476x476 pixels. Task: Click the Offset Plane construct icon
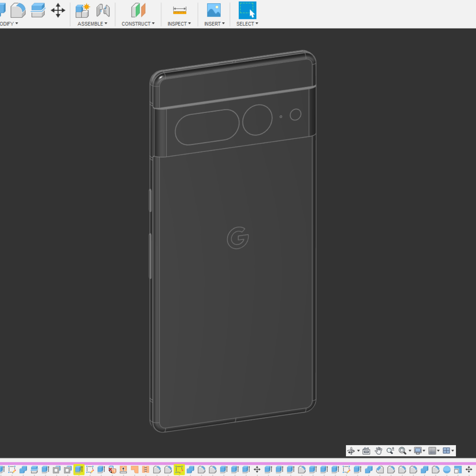(138, 10)
